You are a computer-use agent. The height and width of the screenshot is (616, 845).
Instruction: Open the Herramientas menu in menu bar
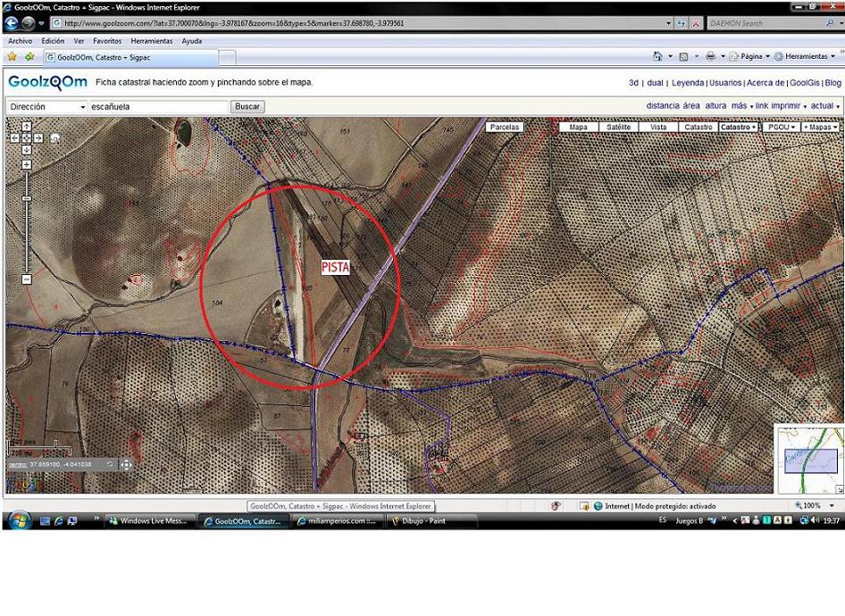tap(151, 41)
